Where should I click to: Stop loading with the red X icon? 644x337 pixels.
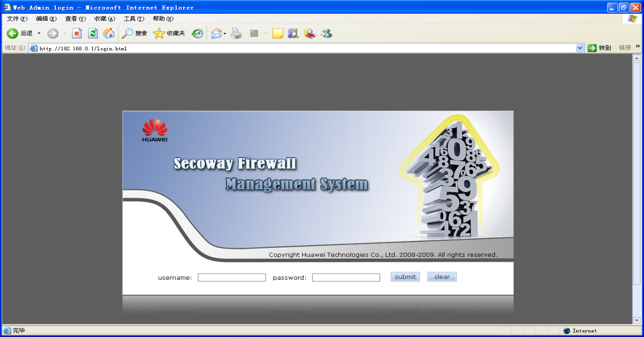click(x=76, y=33)
